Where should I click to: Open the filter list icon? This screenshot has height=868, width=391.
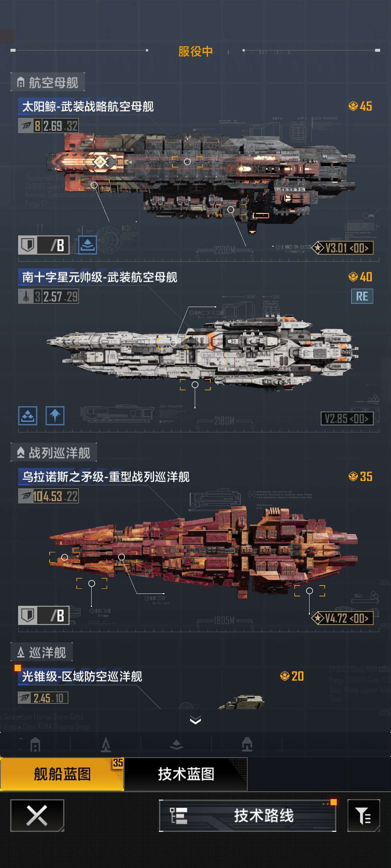(x=363, y=816)
